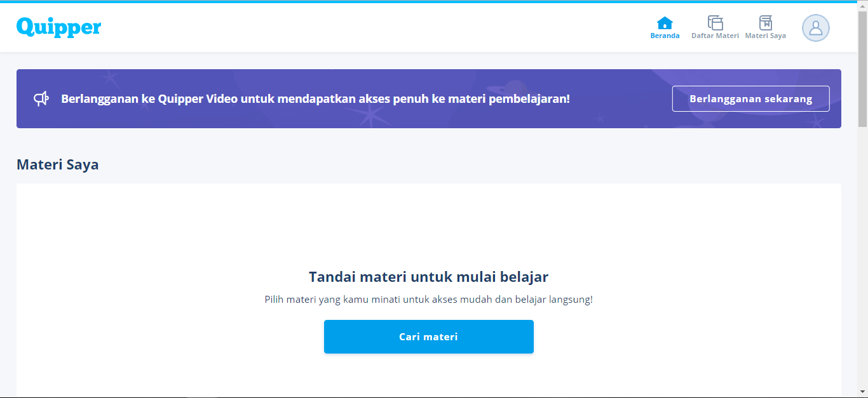This screenshot has height=398, width=868.
Task: Open the user profile avatar
Action: (x=815, y=28)
